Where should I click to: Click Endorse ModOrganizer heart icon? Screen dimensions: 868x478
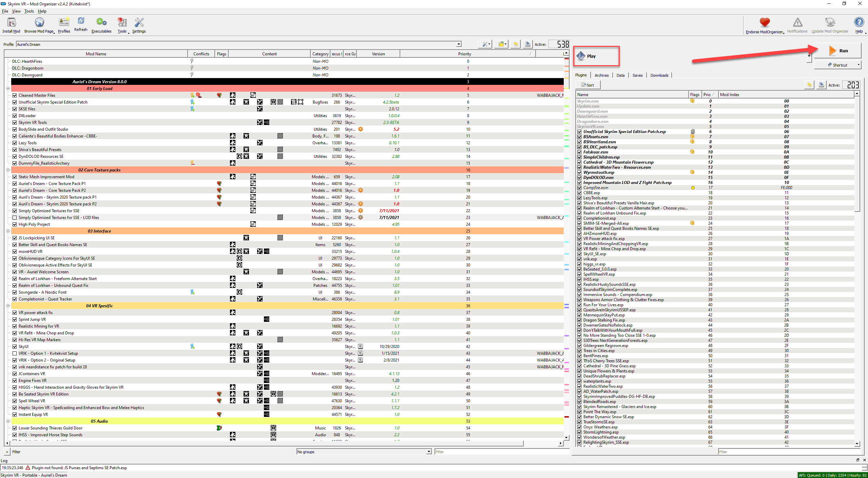tap(765, 22)
